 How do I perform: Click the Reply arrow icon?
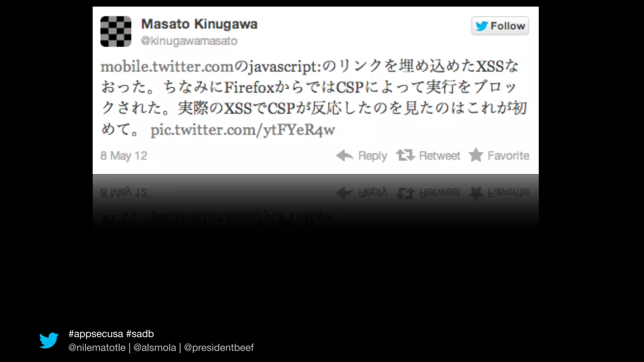coord(345,156)
